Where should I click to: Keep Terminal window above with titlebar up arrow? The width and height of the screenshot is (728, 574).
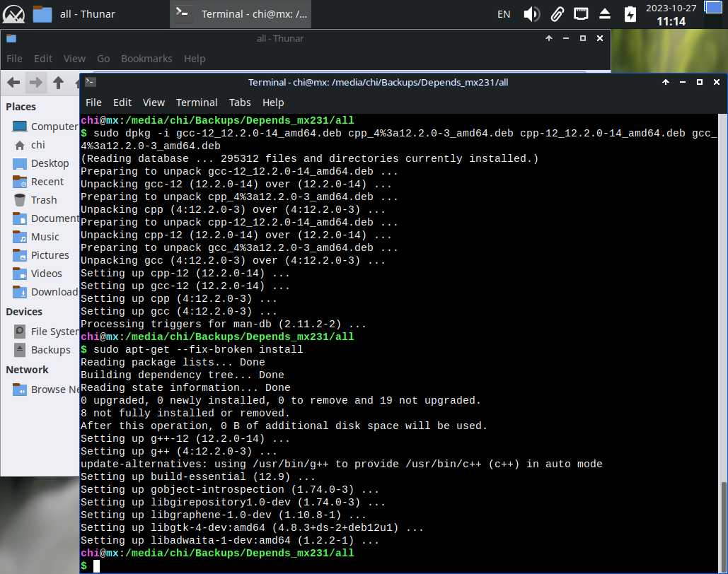(x=665, y=82)
